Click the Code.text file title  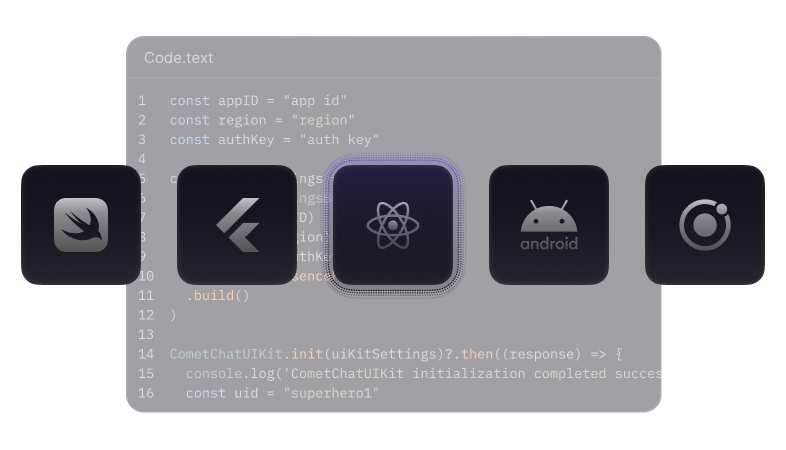pos(178,58)
